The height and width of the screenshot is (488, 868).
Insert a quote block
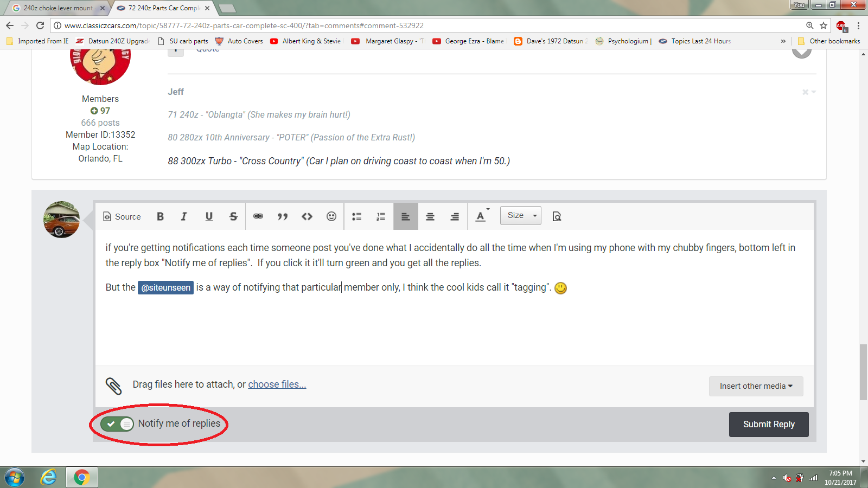coord(283,216)
